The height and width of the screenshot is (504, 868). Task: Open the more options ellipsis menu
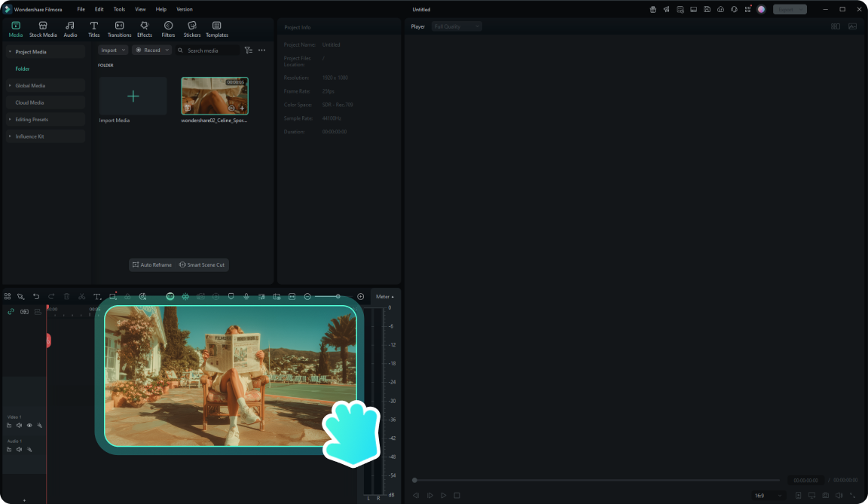click(262, 50)
